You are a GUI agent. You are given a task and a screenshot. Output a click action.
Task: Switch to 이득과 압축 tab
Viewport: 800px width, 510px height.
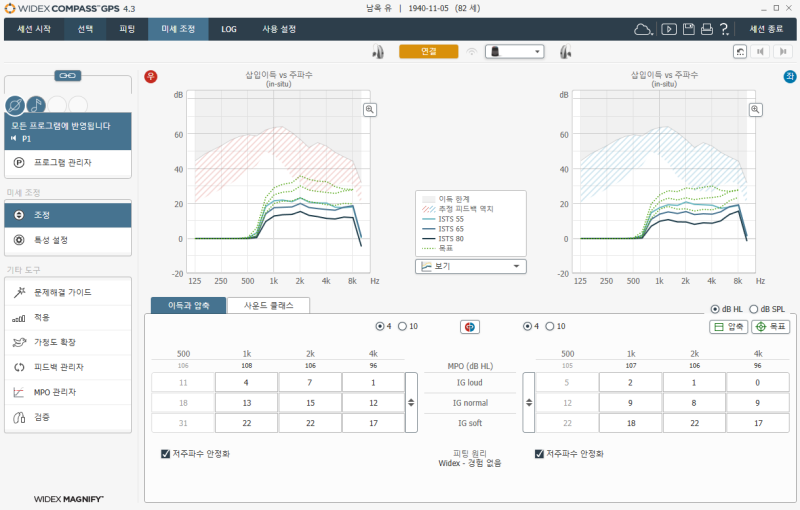[x=188, y=305]
